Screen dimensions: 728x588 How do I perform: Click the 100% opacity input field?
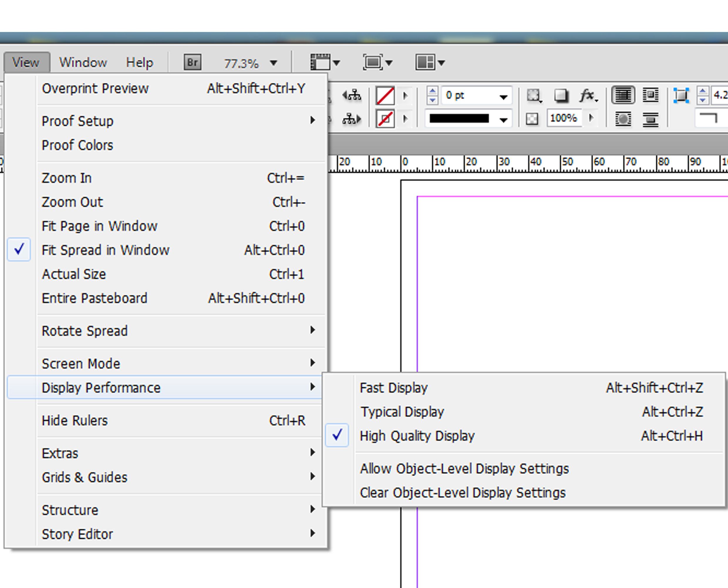point(563,118)
